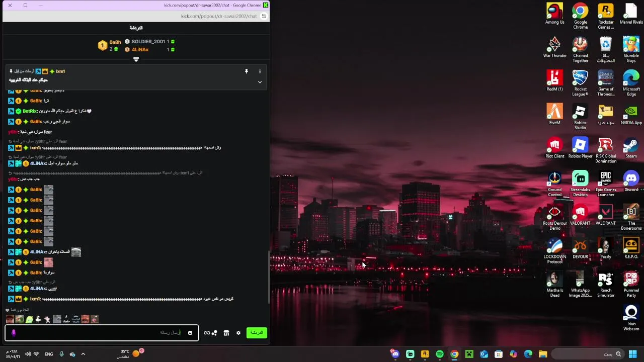Open Among Us desktop icon
The height and width of the screenshot is (362, 644).
[x=555, y=14]
